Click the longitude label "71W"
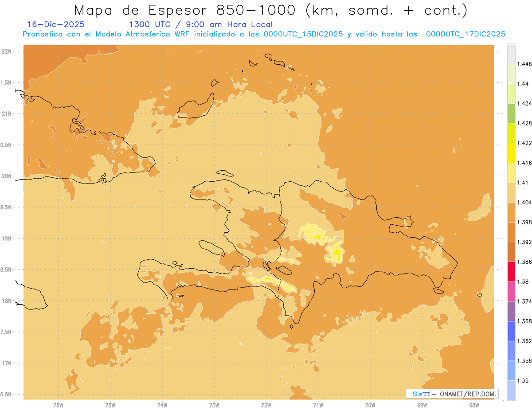The height and width of the screenshot is (411, 532). click(318, 405)
